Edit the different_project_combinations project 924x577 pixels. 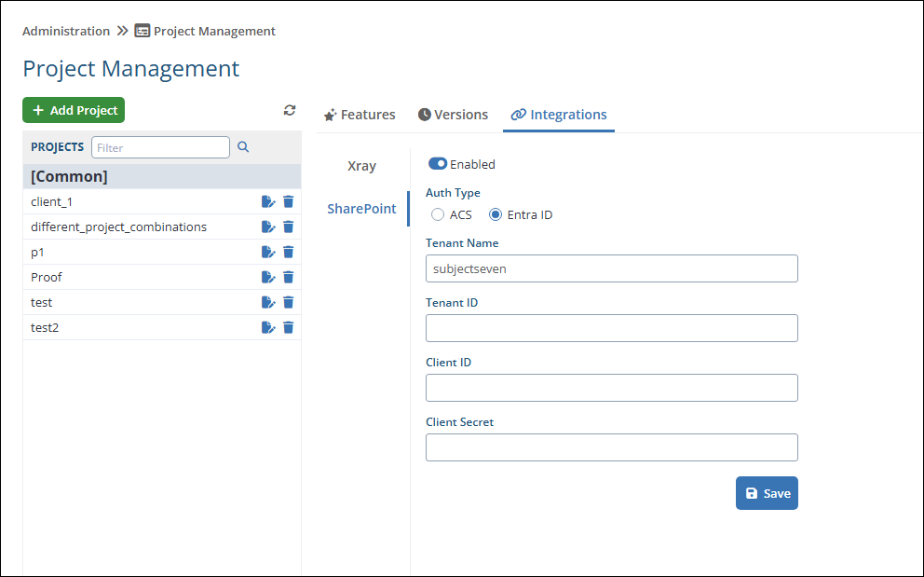268,227
